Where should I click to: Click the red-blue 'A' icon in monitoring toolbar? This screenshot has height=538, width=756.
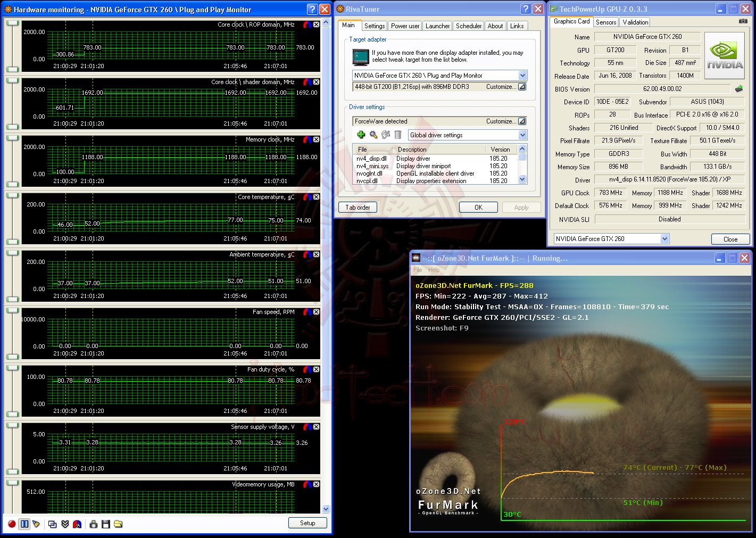[77, 524]
